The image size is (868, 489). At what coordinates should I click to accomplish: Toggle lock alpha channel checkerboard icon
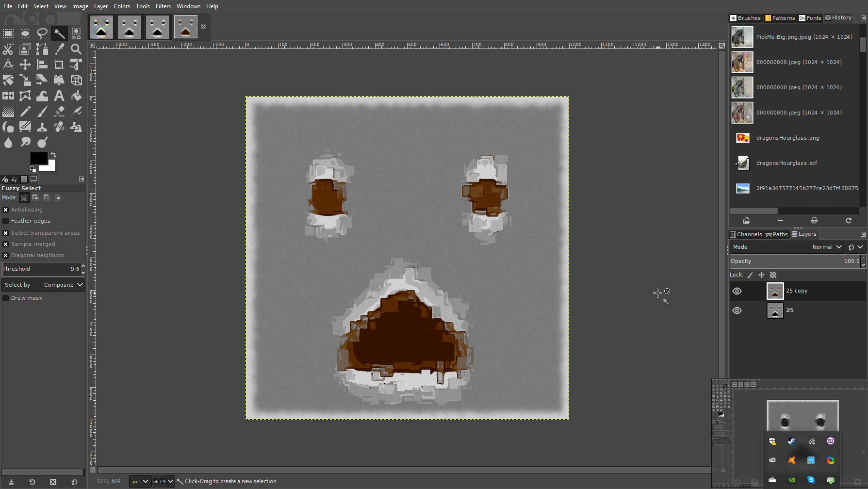773,275
